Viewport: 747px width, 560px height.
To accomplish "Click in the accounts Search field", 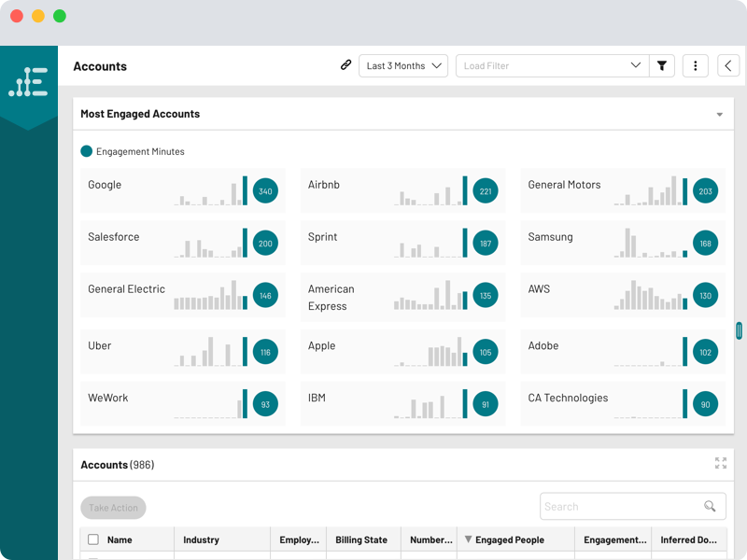I will [x=621, y=507].
